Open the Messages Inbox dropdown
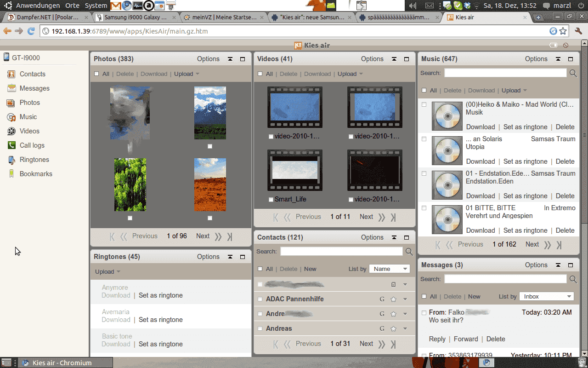 point(547,297)
